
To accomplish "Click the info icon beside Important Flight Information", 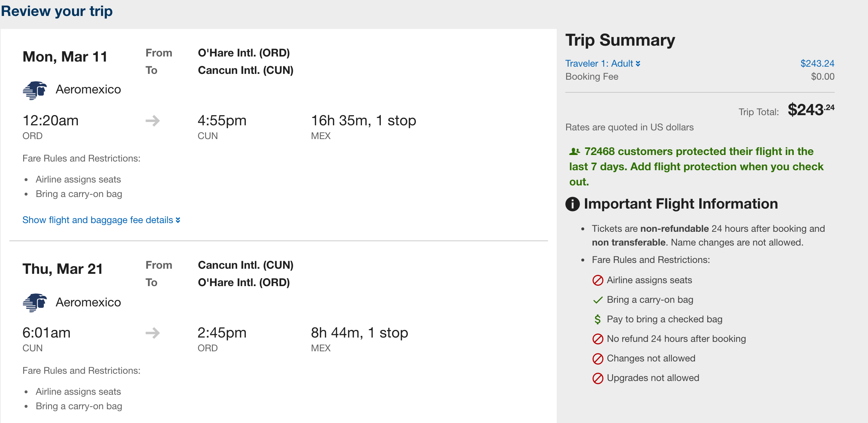I will [573, 204].
